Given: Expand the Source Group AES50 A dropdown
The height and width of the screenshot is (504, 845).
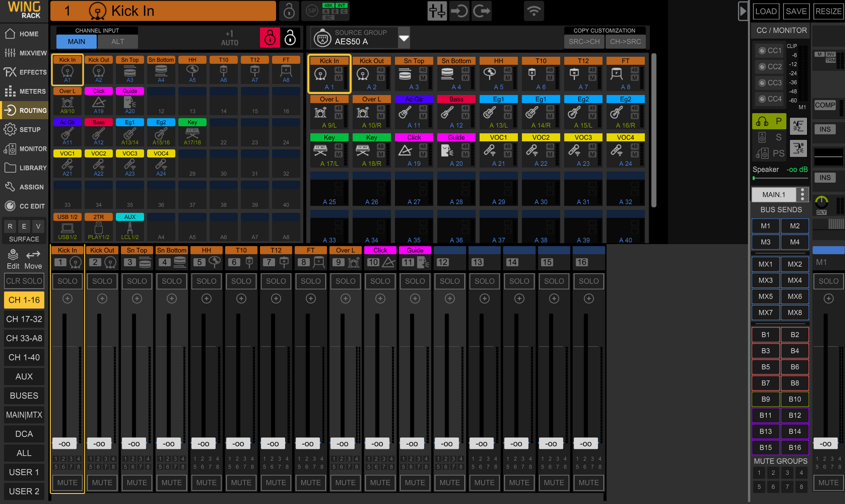Looking at the screenshot, I should (404, 38).
